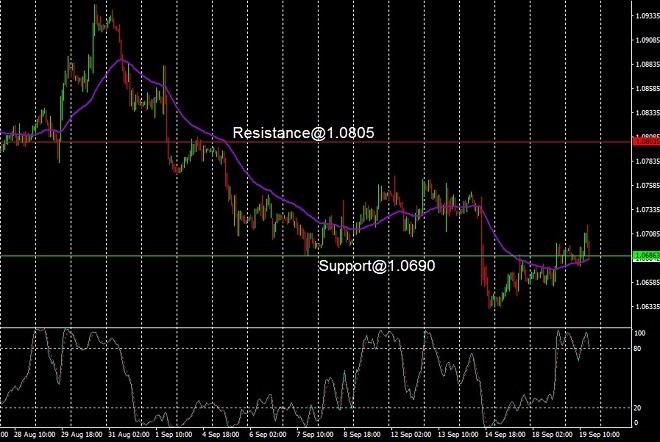Click the 29 Aug 18:00 date label

pyautogui.click(x=81, y=434)
